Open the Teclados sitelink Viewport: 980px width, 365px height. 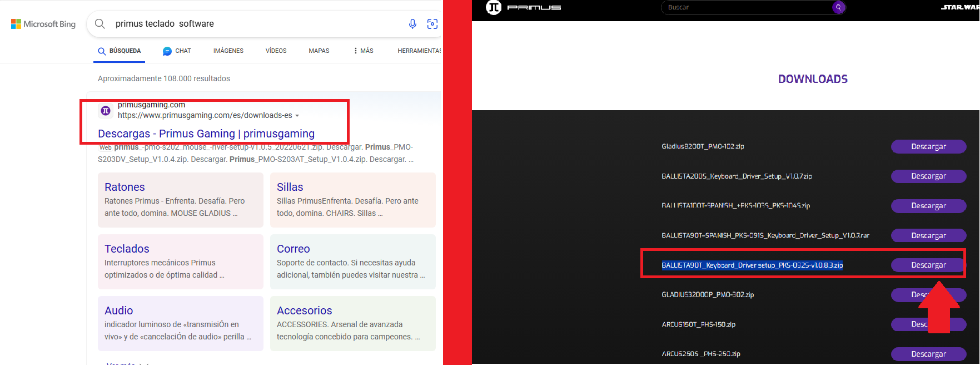coord(127,249)
